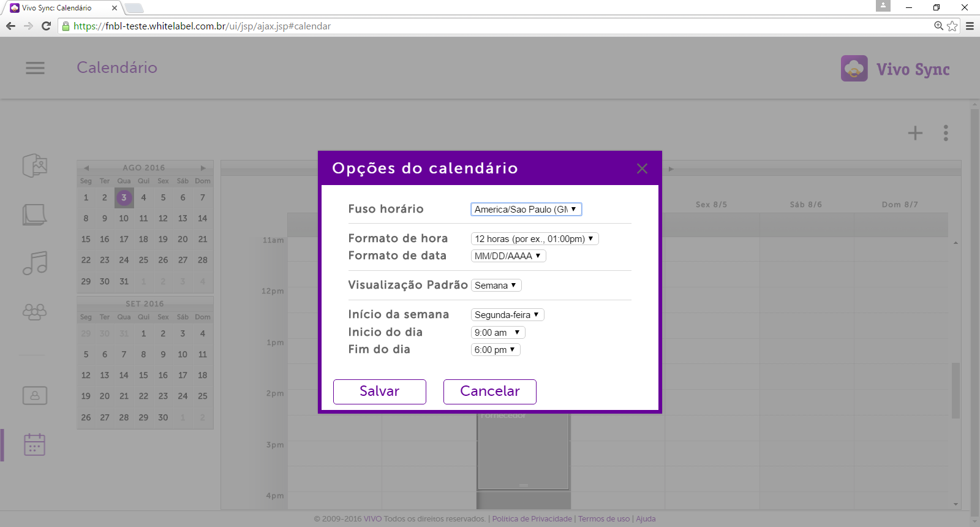Select August 31 in mini calendar
Screen dimensions: 980x527
[124, 281]
